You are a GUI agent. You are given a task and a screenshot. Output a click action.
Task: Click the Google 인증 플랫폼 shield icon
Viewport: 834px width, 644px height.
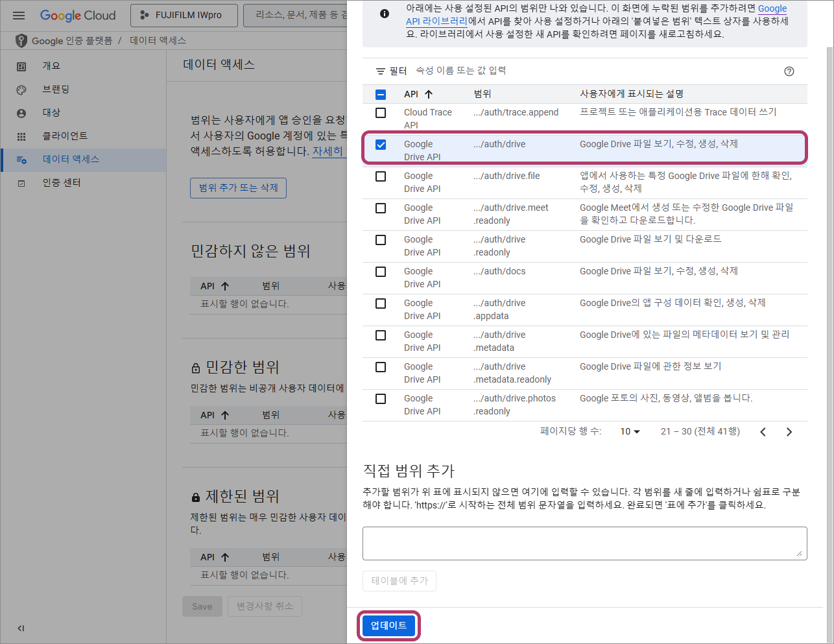click(x=21, y=40)
